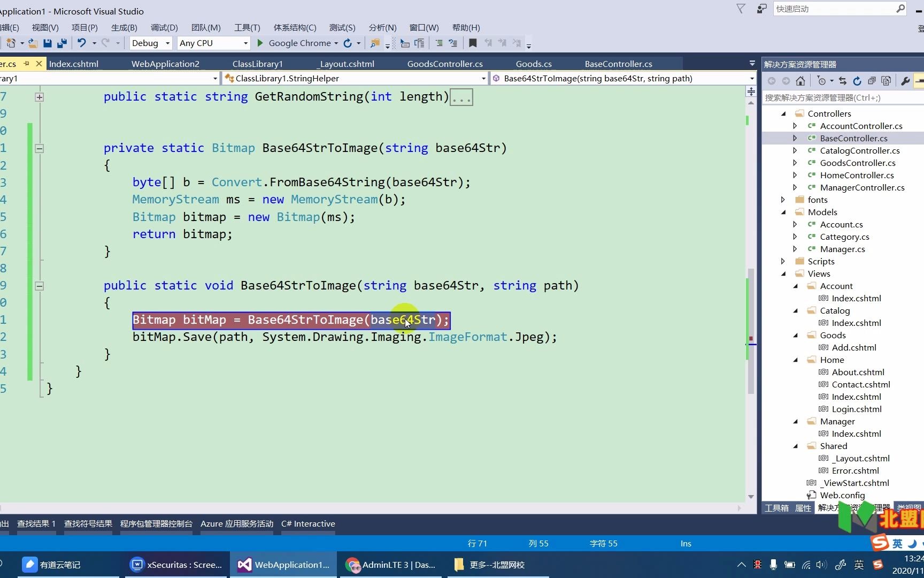The height and width of the screenshot is (578, 924).
Task: Click the Save All toolbar icon
Action: 62,43
